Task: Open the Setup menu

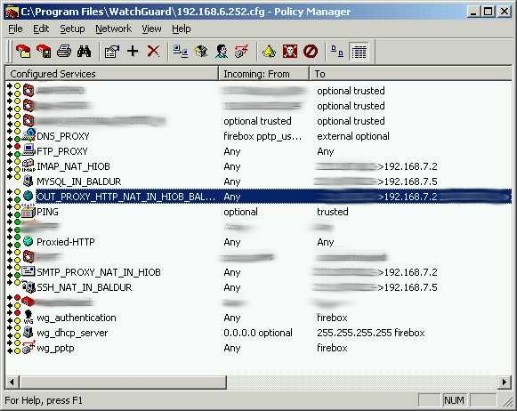Action: click(x=72, y=29)
